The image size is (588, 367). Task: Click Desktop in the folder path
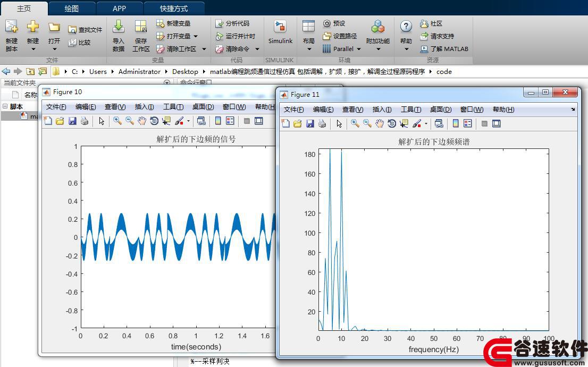pos(185,71)
